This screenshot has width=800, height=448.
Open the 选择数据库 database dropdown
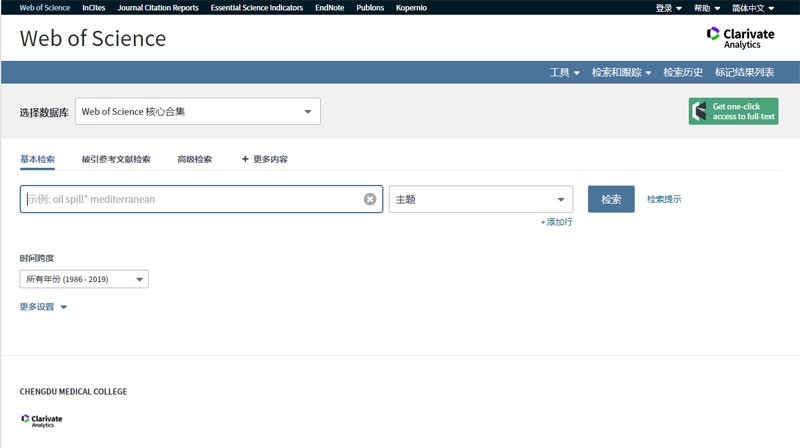[197, 111]
